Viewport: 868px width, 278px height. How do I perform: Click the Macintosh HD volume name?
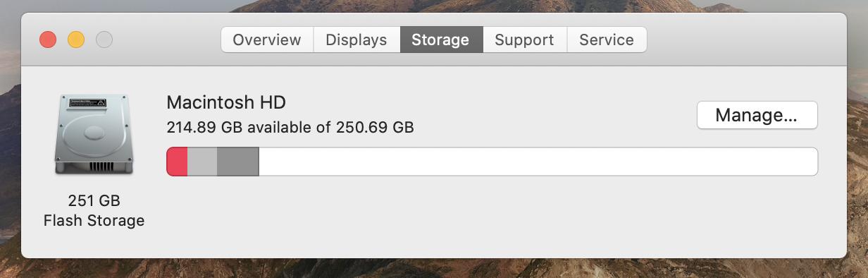[226, 102]
